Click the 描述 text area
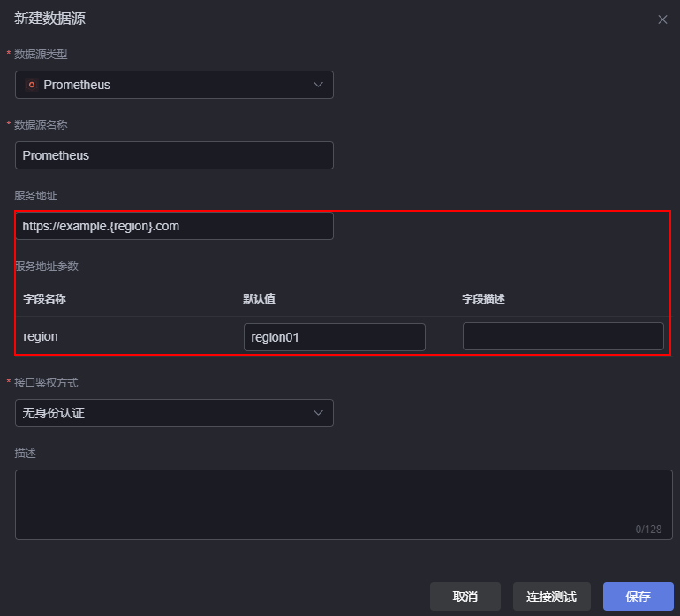This screenshot has width=680, height=616. point(344,505)
